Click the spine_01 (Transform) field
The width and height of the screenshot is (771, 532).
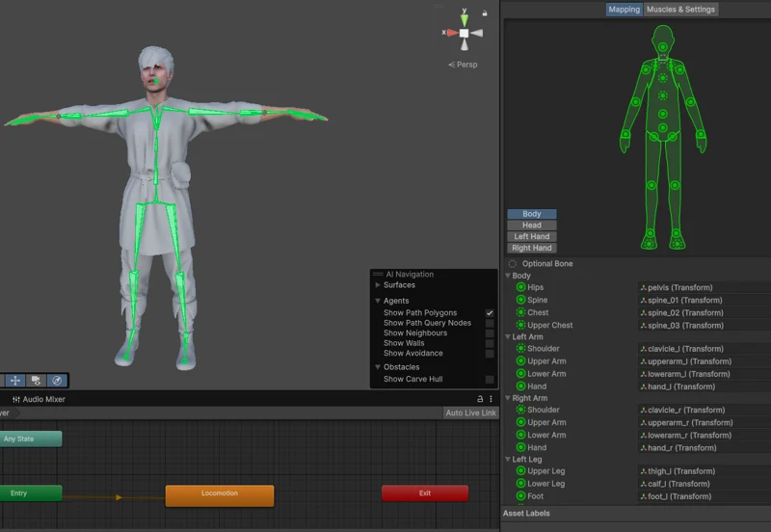[705, 300]
